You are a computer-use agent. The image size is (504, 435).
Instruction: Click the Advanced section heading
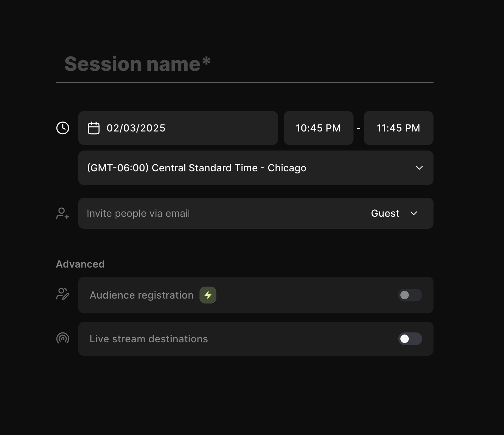[x=80, y=264]
